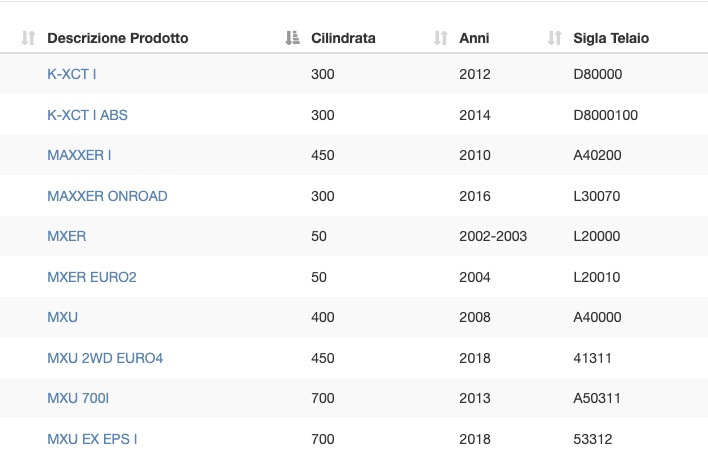The width and height of the screenshot is (708, 467).
Task: Select the D8000100 frame code cell
Action: (606, 115)
